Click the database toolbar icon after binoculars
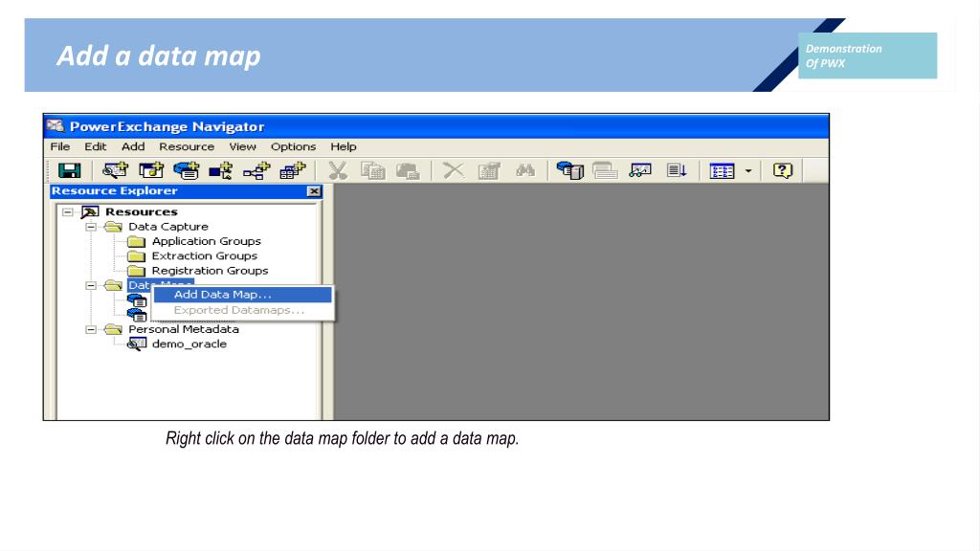Image resolution: width=980 pixels, height=551 pixels. click(x=570, y=170)
